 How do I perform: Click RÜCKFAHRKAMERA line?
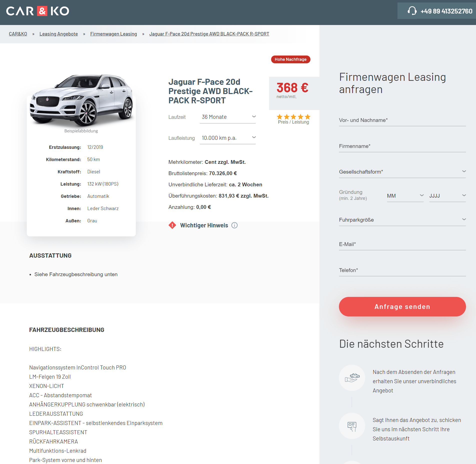coord(54,441)
